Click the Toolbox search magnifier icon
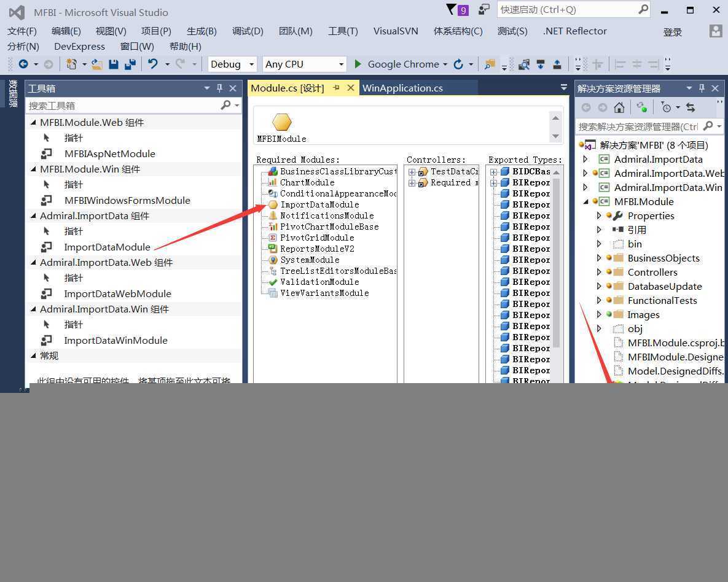The width and height of the screenshot is (728, 582). pos(225,106)
